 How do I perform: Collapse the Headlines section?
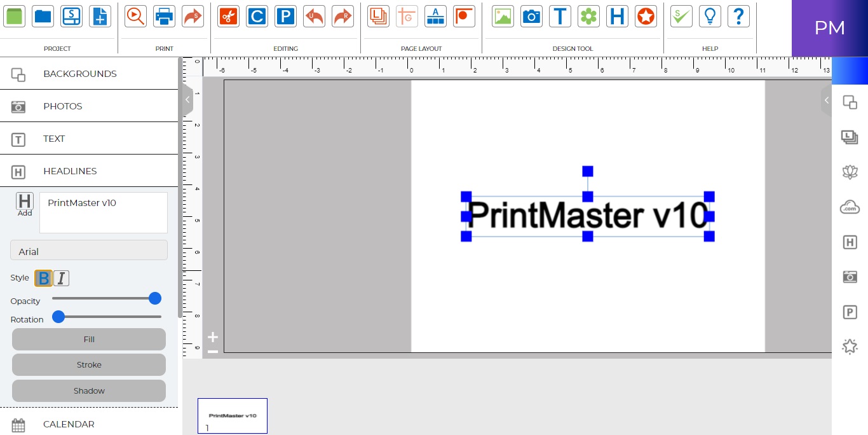pos(89,171)
